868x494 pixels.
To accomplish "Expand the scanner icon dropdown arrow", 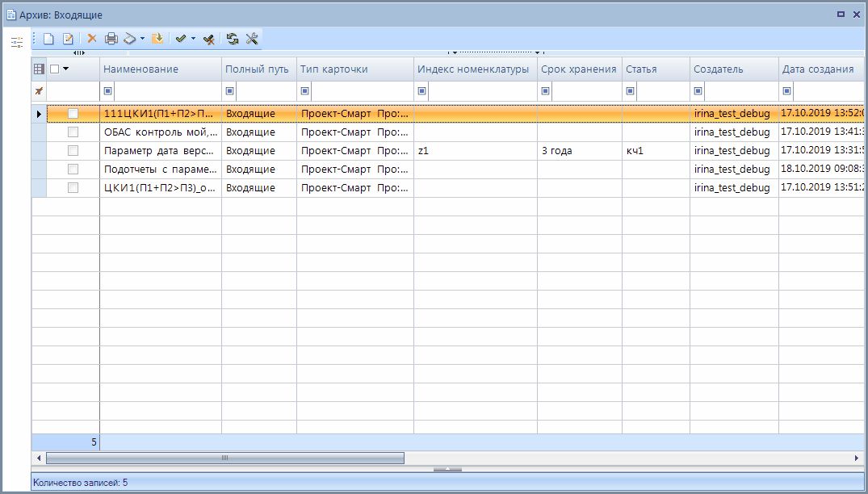I will coord(143,39).
